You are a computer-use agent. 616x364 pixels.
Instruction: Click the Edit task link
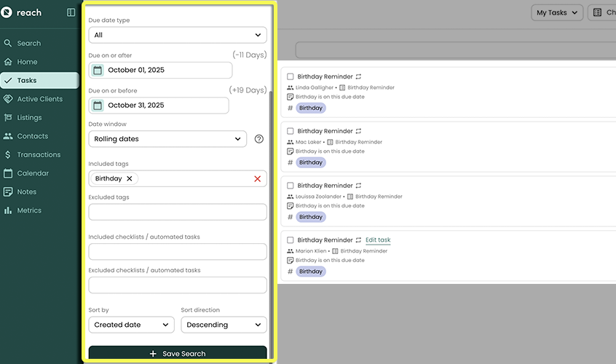pyautogui.click(x=378, y=240)
